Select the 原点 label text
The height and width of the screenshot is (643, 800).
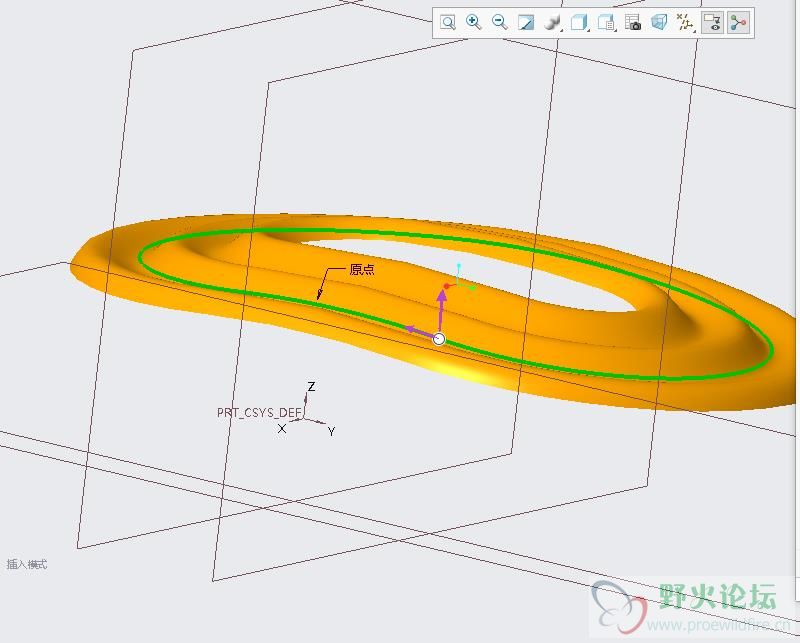[x=362, y=269]
